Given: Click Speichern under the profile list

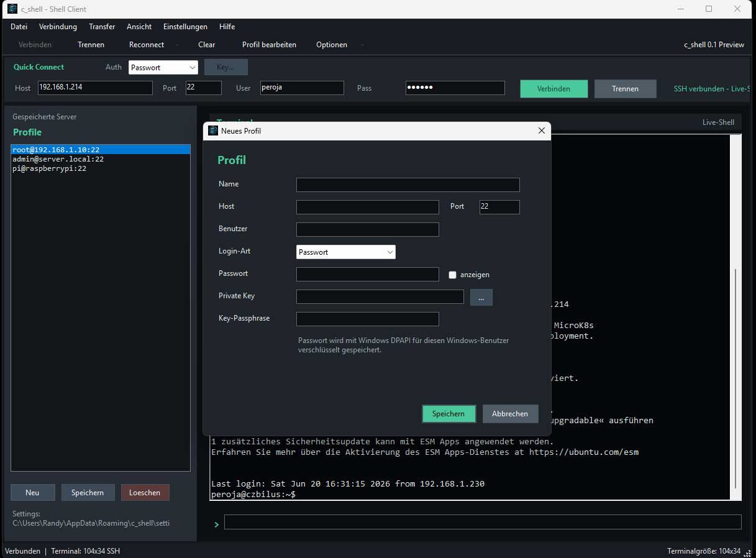Looking at the screenshot, I should [x=88, y=493].
